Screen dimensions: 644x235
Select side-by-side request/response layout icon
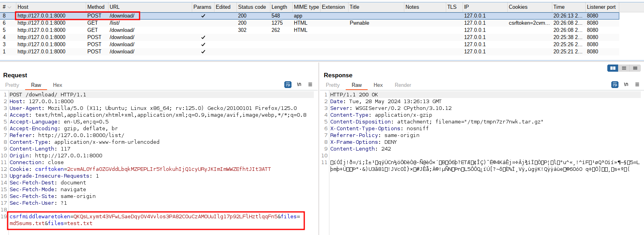click(612, 68)
